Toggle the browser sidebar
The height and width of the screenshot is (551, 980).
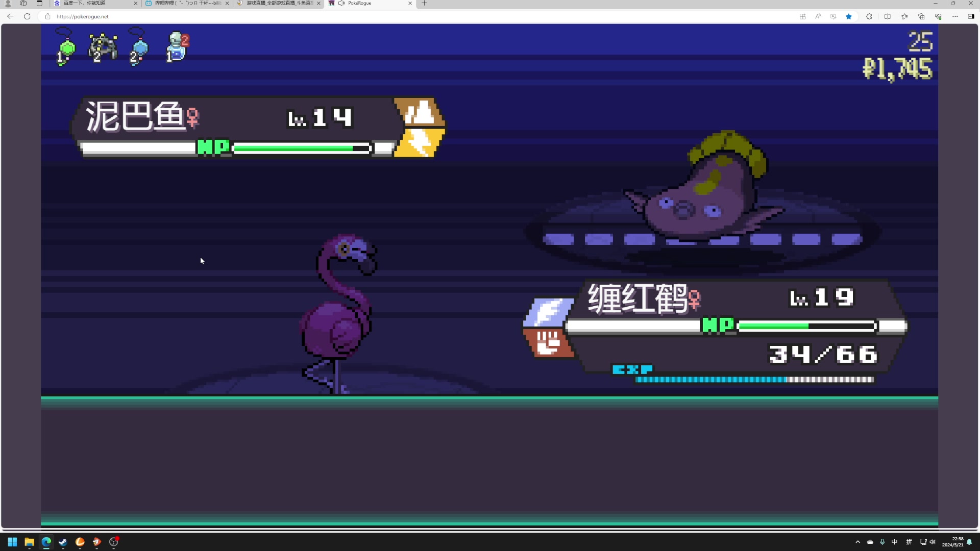point(971,16)
